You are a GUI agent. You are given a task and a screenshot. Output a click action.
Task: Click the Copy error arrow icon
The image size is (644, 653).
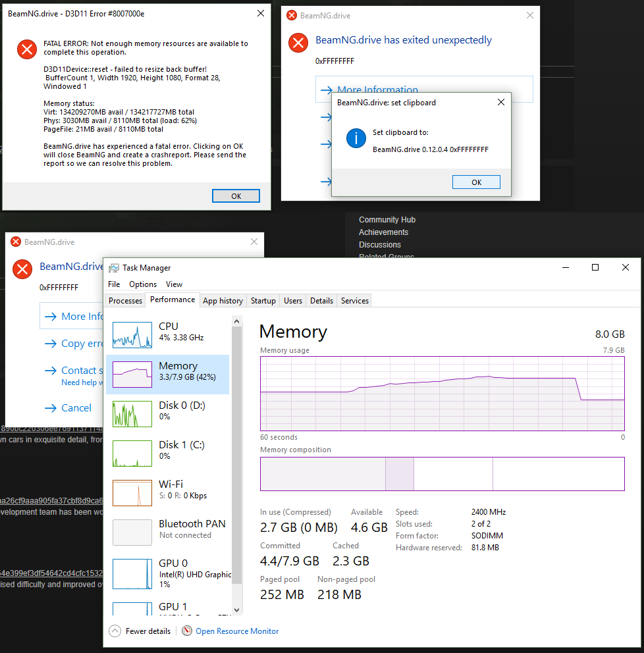coord(51,344)
